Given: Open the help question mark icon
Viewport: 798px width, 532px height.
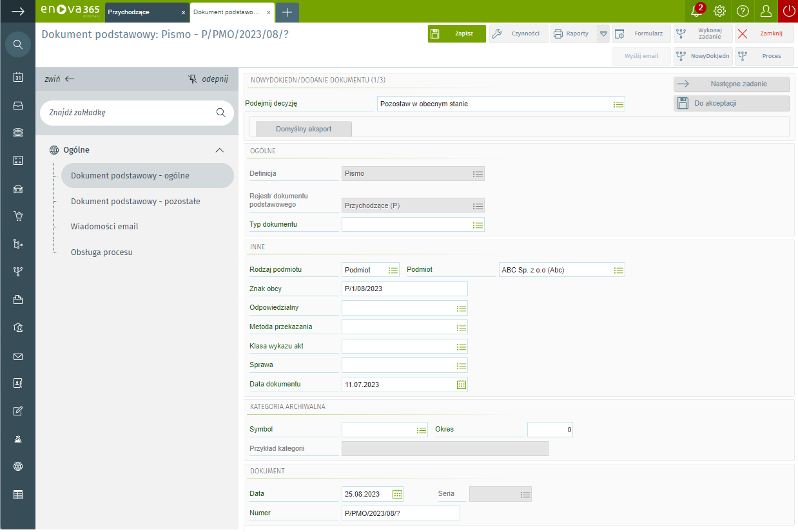Looking at the screenshot, I should (x=743, y=11).
